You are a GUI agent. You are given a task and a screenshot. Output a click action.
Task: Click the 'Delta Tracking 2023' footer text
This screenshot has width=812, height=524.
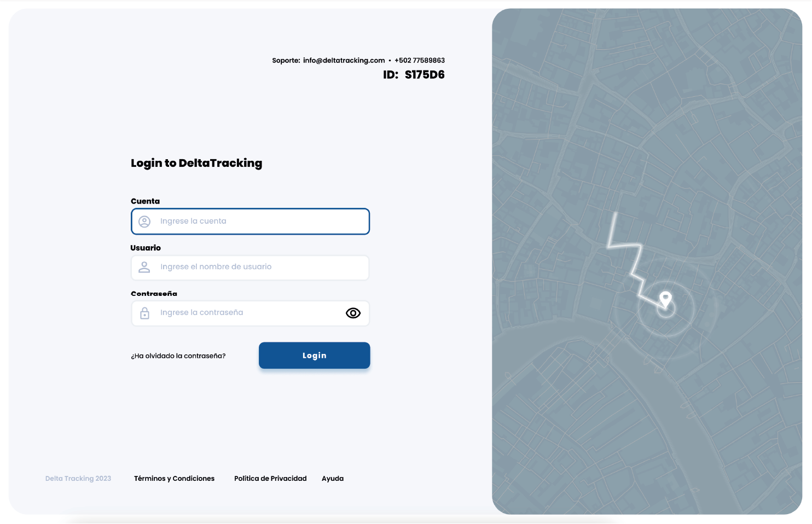78,479
